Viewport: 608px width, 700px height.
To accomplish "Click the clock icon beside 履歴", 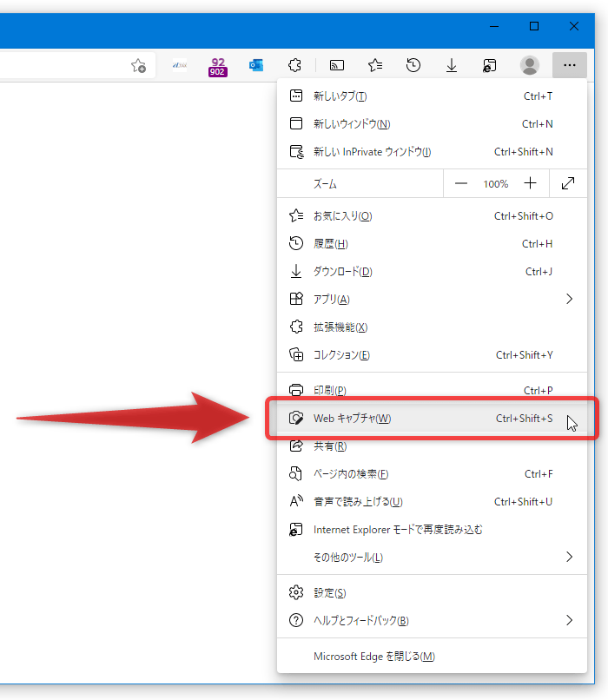I will tap(296, 244).
